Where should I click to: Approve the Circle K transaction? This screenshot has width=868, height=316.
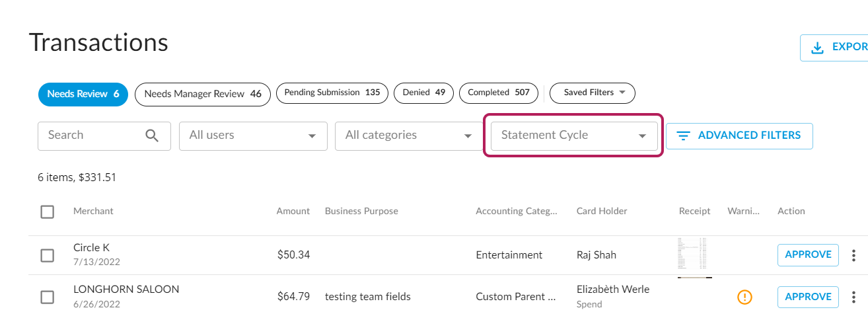(807, 255)
